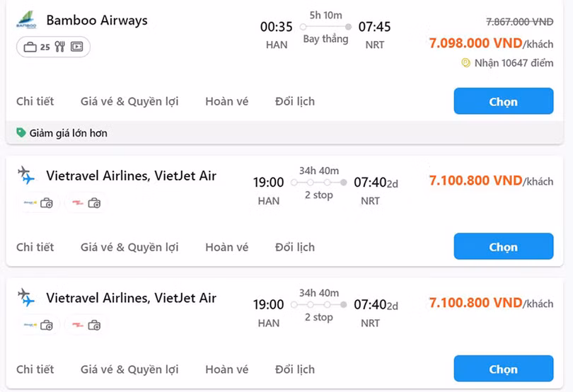Open Chi tiết tab in the bottom flight card
573x392 pixels.
pos(35,369)
